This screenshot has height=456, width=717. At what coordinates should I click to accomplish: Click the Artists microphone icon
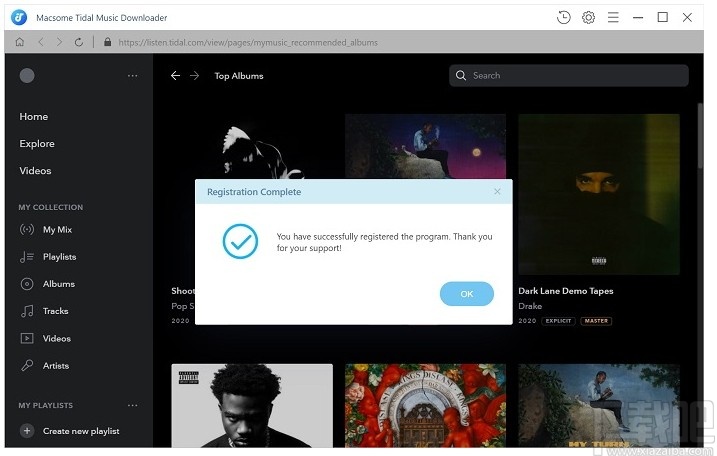(27, 365)
